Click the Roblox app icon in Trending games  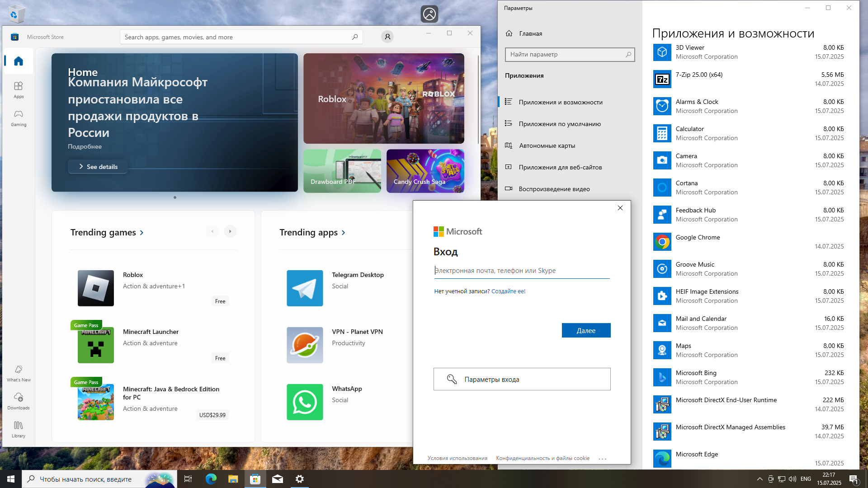click(x=96, y=288)
